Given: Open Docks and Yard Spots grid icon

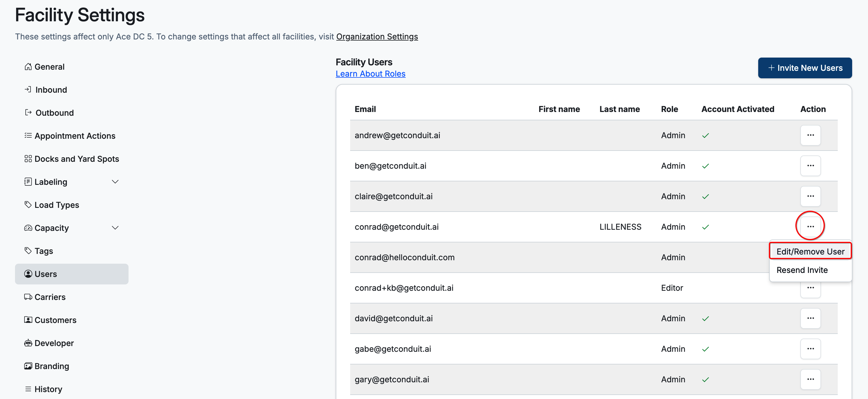Looking at the screenshot, I should click(x=28, y=159).
